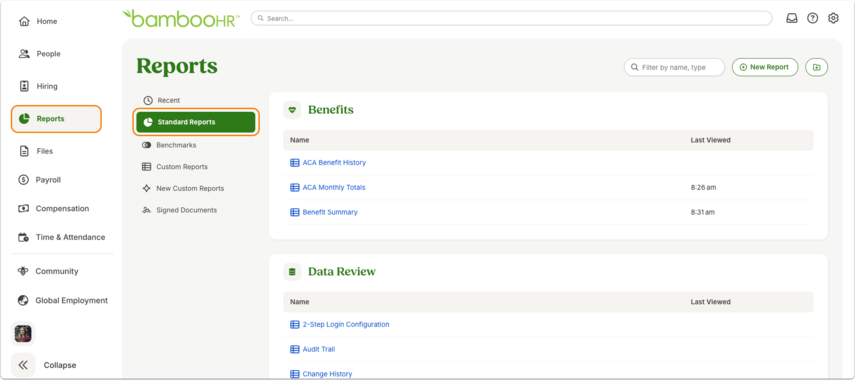The height and width of the screenshot is (380, 855).
Task: Click the top Search bar
Action: 511,18
